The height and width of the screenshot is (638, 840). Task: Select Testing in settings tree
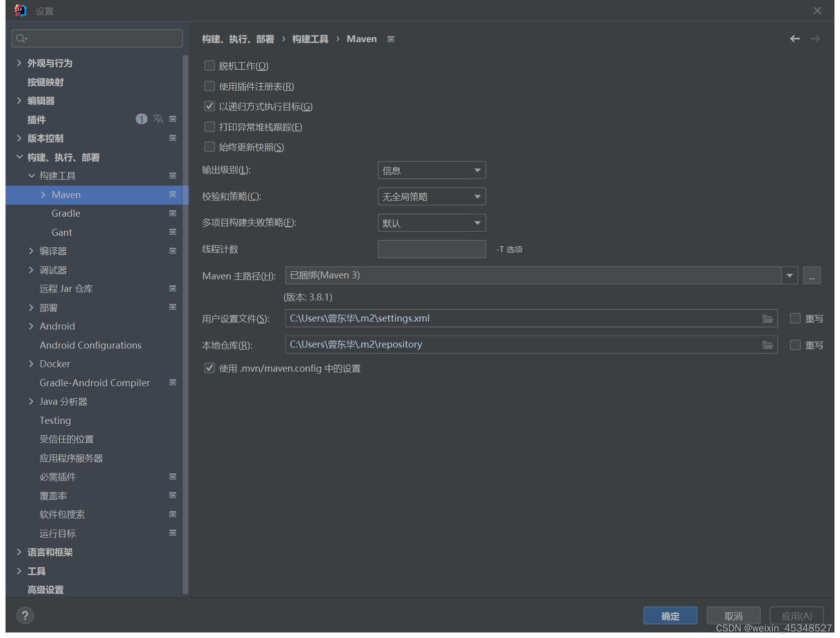(55, 420)
